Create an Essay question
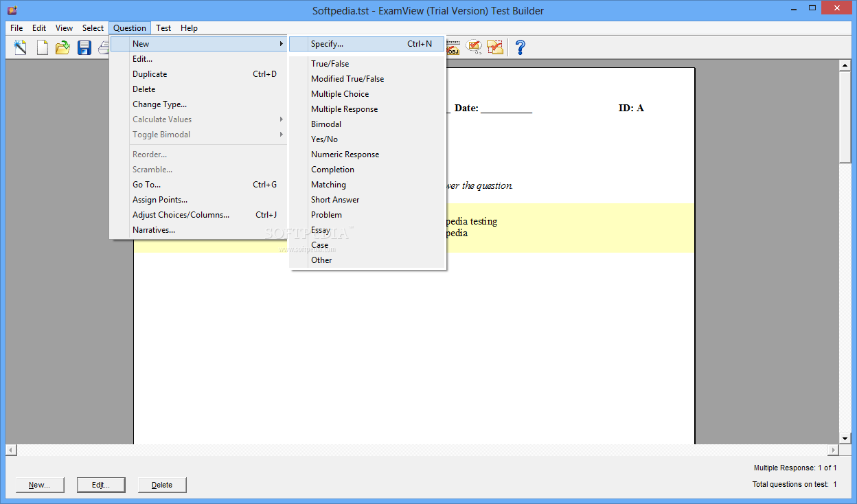This screenshot has height=504, width=857. [x=367, y=230]
